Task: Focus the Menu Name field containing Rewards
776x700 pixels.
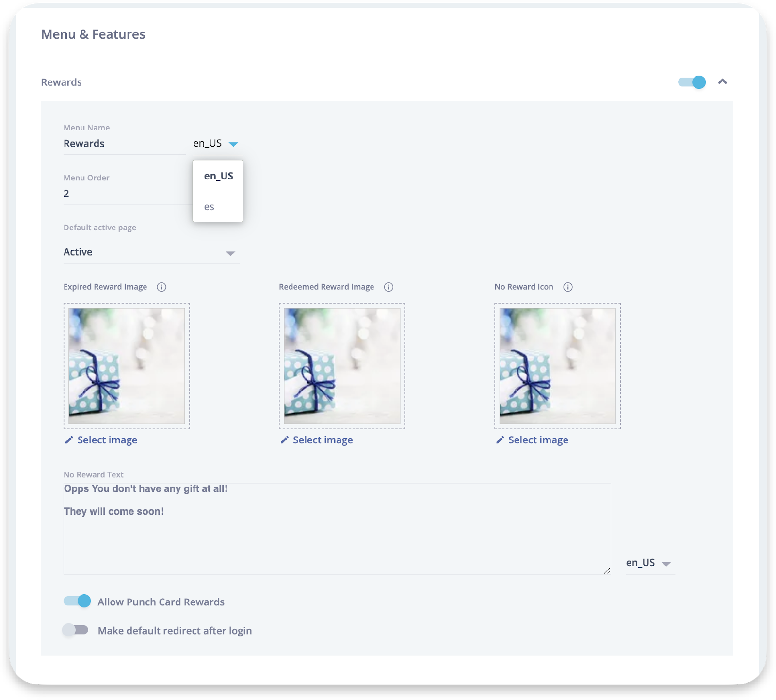Action: [125, 144]
